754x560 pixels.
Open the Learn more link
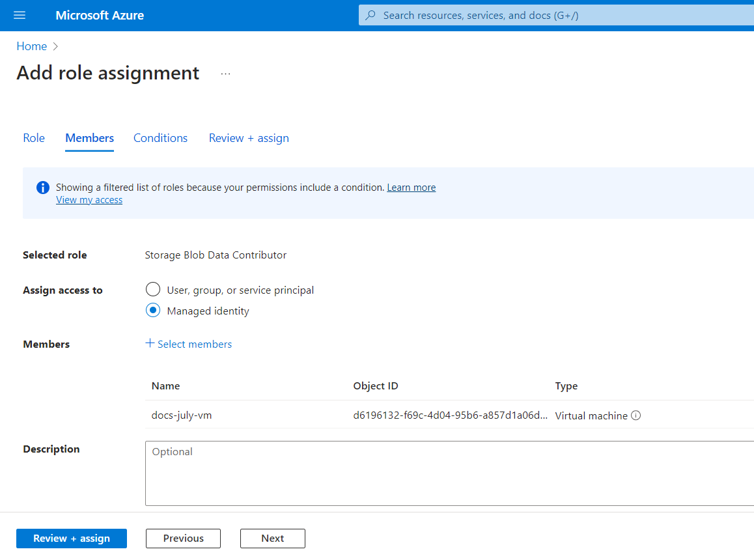click(412, 188)
